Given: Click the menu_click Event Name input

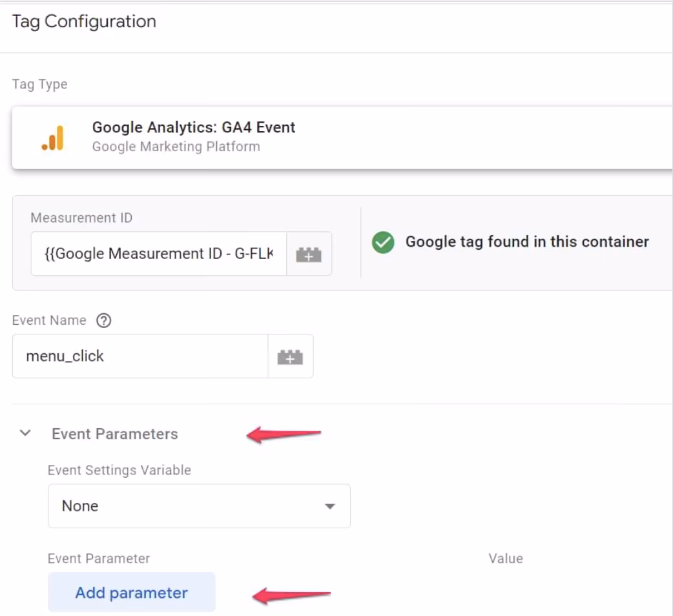Looking at the screenshot, I should click(140, 356).
